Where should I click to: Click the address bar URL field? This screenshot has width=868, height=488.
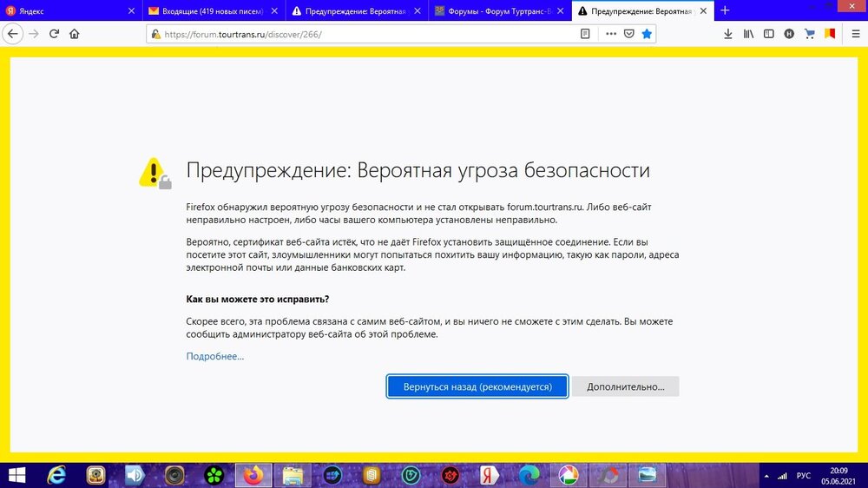(365, 34)
